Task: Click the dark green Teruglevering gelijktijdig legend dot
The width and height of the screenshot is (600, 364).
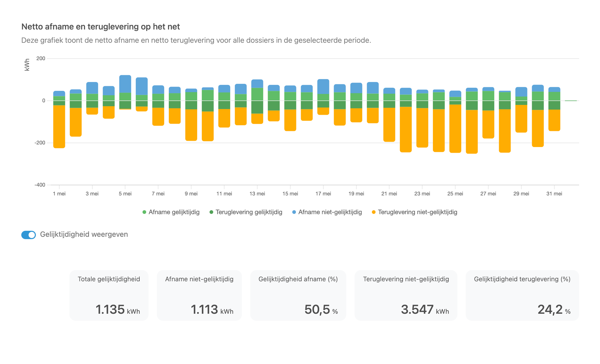Action: tap(211, 212)
